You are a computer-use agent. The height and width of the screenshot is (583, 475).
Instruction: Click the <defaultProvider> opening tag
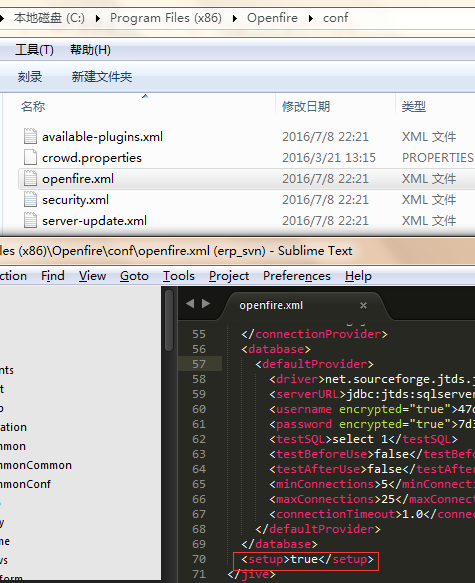pos(314,364)
